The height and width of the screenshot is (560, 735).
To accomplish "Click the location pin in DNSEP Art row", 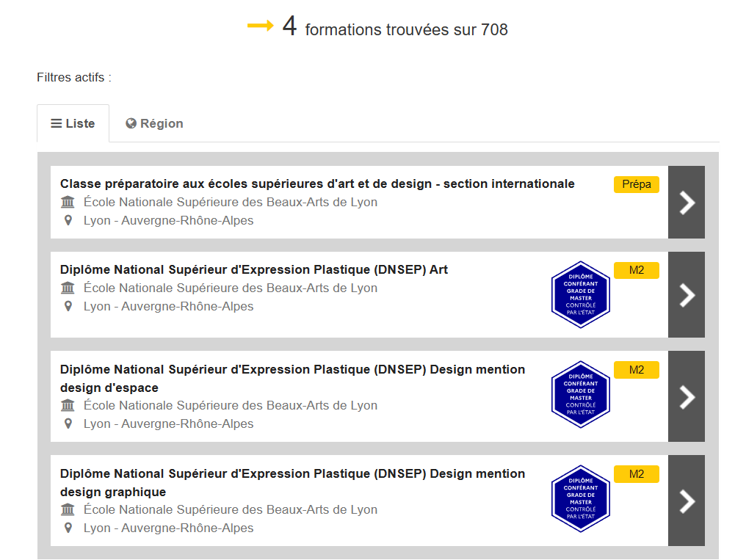I will (x=68, y=306).
